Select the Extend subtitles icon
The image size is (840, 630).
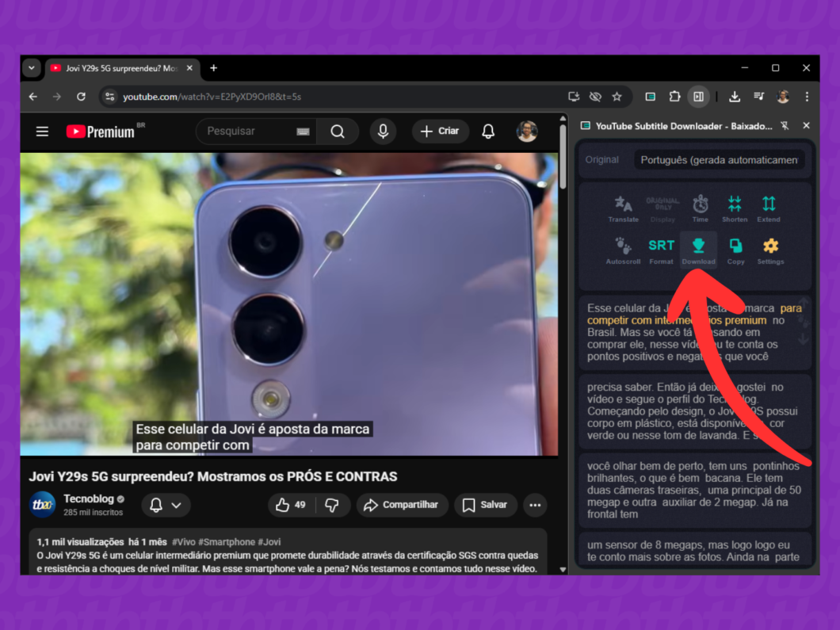click(x=768, y=208)
